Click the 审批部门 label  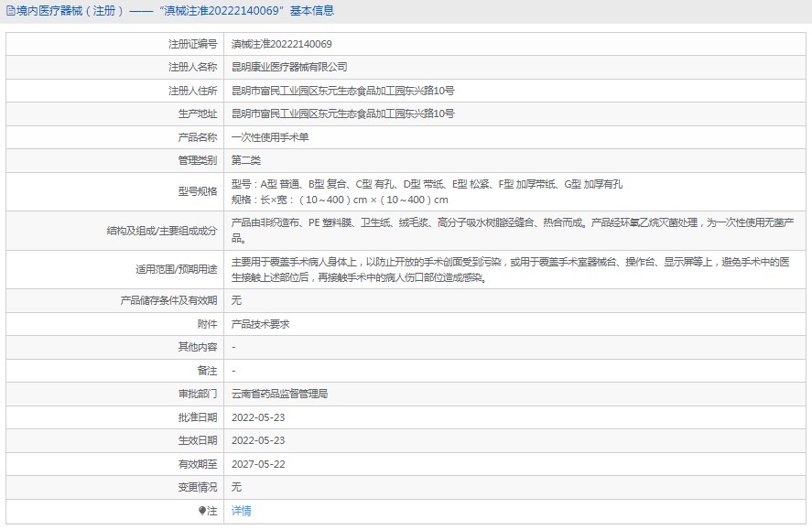pyautogui.click(x=198, y=394)
